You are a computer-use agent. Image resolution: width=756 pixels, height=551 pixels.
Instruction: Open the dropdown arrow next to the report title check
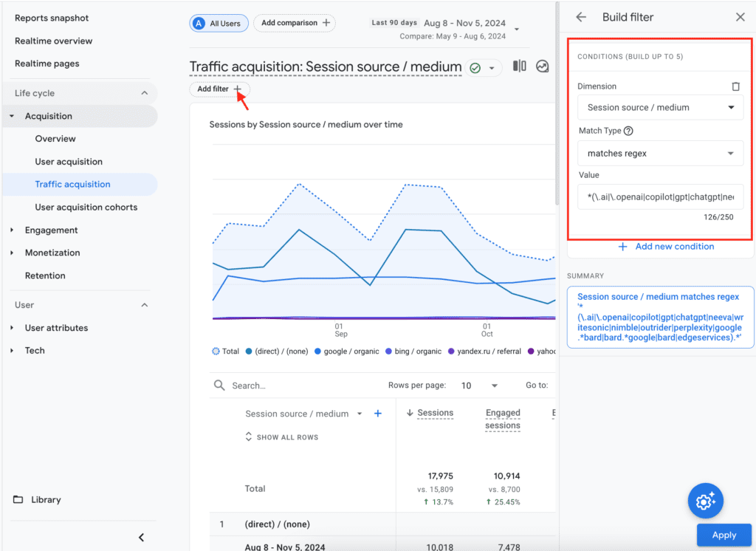click(492, 68)
